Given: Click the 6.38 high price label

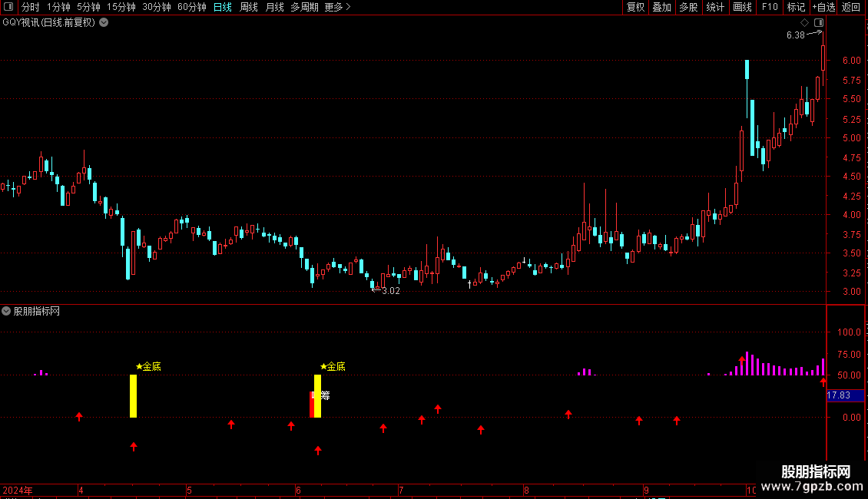Looking at the screenshot, I should (x=796, y=35).
